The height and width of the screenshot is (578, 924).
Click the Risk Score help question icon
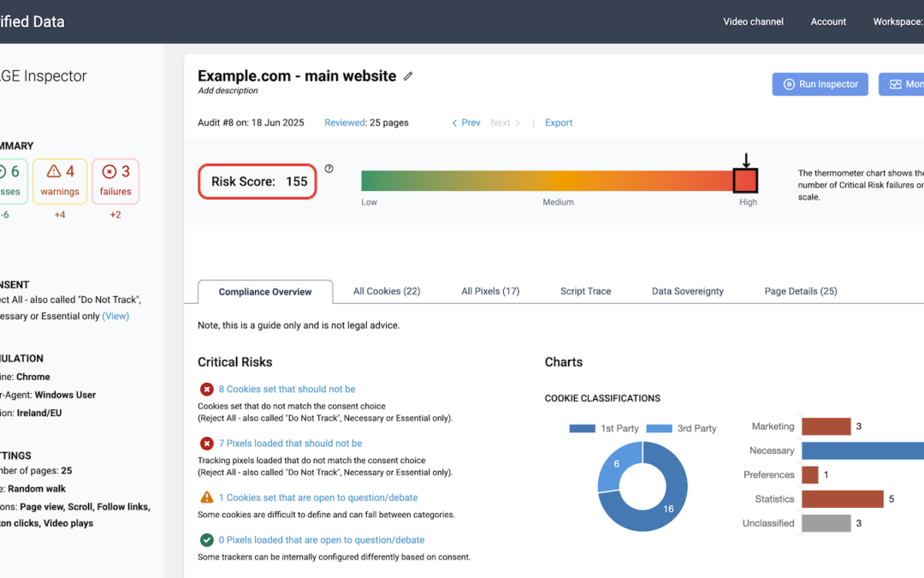point(329,169)
